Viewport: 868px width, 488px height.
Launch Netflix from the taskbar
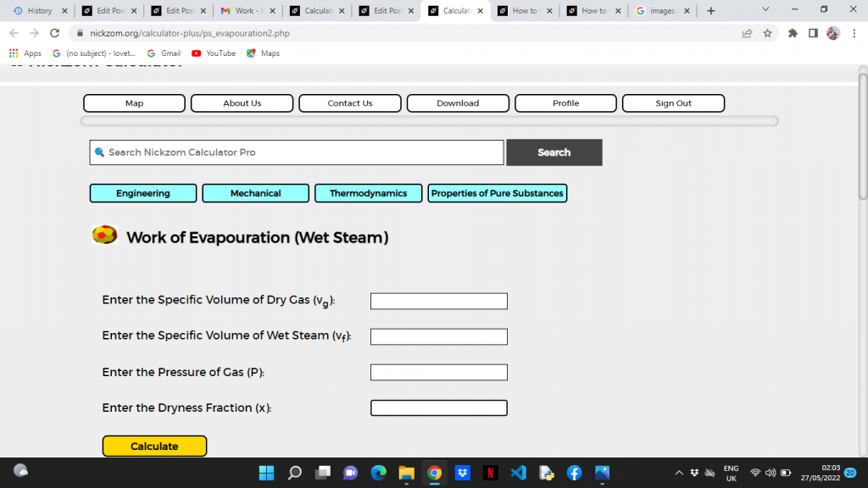pyautogui.click(x=490, y=473)
